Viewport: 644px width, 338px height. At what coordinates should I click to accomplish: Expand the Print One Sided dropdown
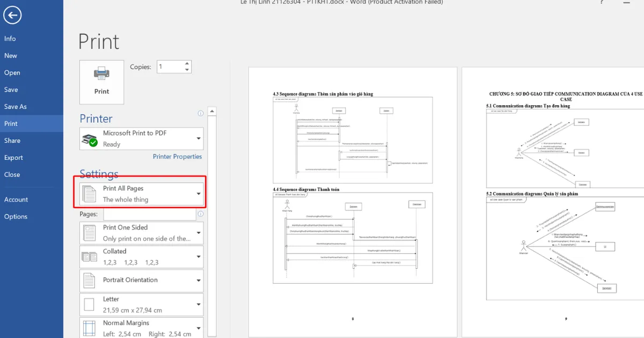(x=142, y=233)
